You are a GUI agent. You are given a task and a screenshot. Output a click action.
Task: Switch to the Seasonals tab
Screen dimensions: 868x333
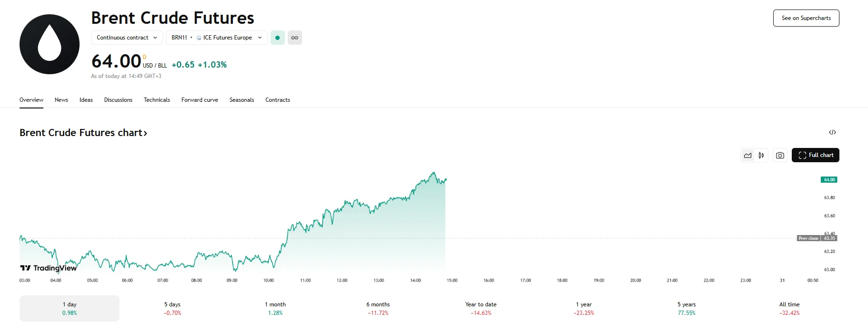point(242,100)
